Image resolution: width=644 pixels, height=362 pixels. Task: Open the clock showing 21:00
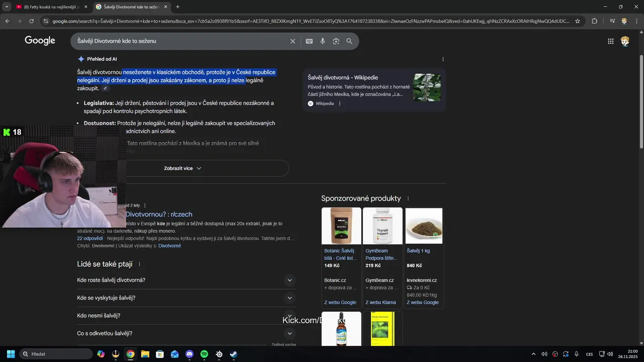pos(628,354)
